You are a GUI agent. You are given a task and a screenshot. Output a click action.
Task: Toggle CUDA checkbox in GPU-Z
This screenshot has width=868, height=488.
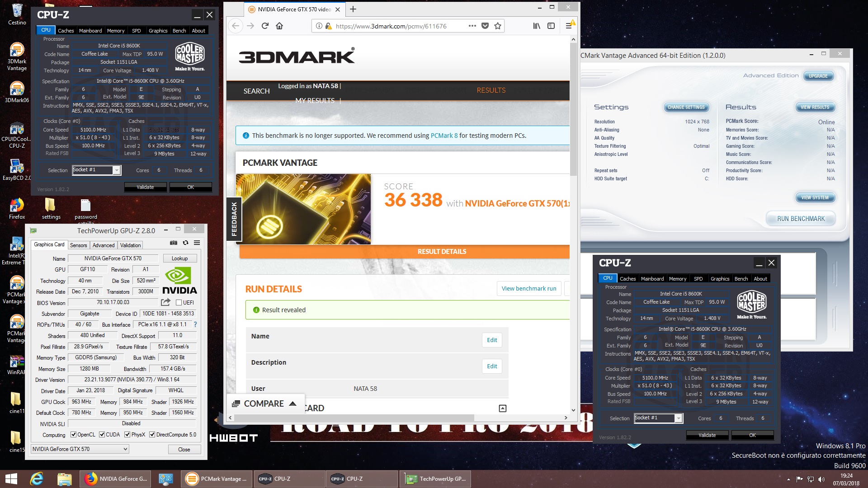point(102,435)
